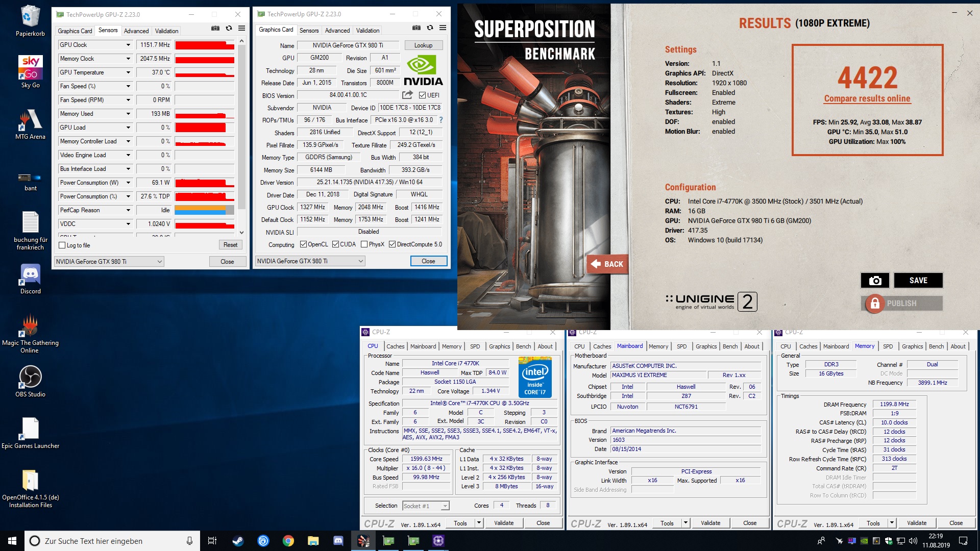The height and width of the screenshot is (551, 980).
Task: Click BACK button in Superposition
Action: (606, 264)
